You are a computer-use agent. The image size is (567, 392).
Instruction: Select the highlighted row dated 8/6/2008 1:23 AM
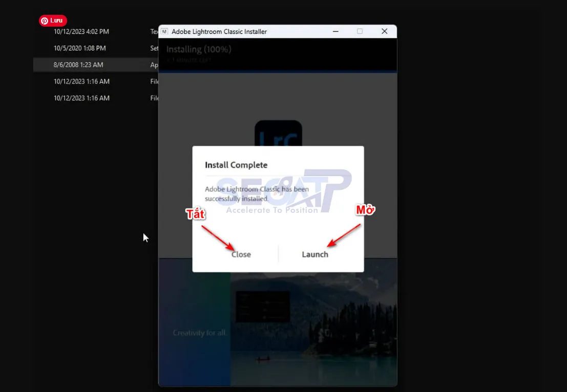[x=78, y=65]
